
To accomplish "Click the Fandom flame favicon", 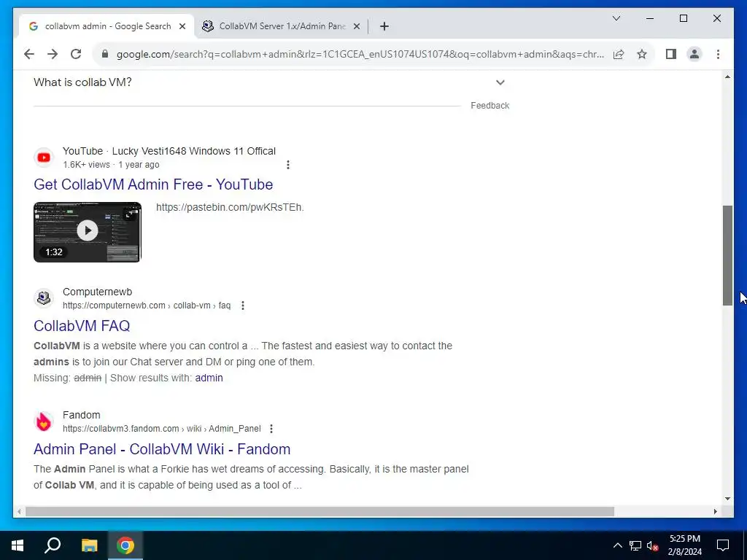I will pos(44,421).
